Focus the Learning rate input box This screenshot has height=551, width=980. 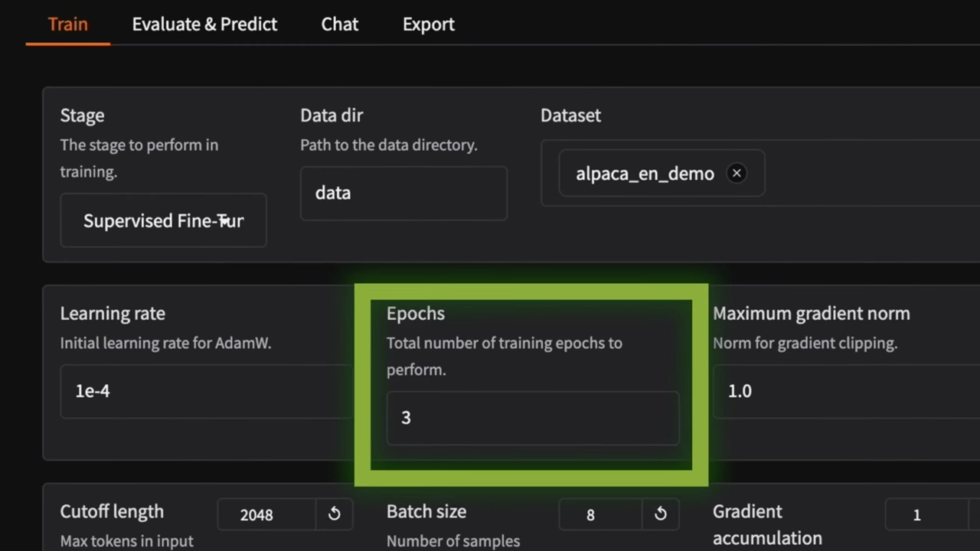pos(205,391)
